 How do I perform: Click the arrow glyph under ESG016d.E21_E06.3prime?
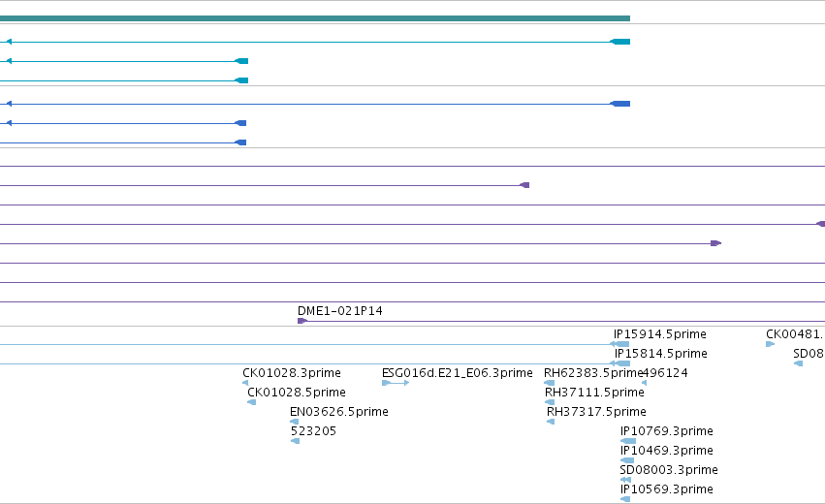396,383
